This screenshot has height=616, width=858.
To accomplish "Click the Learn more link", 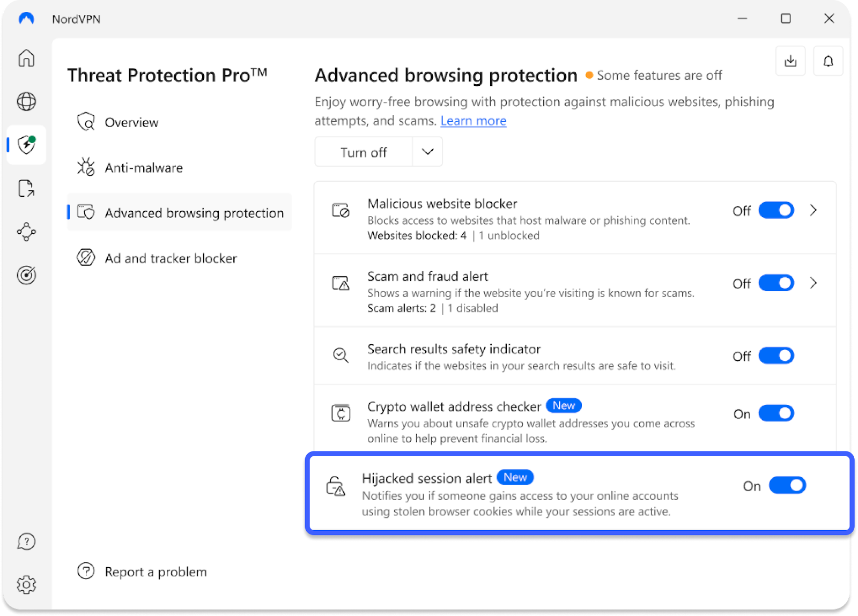I will (x=473, y=121).
